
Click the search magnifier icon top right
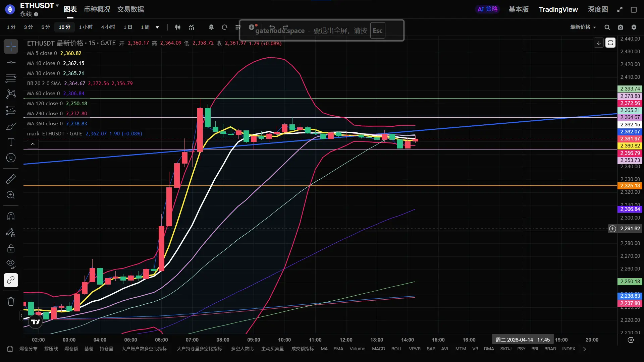point(607,27)
